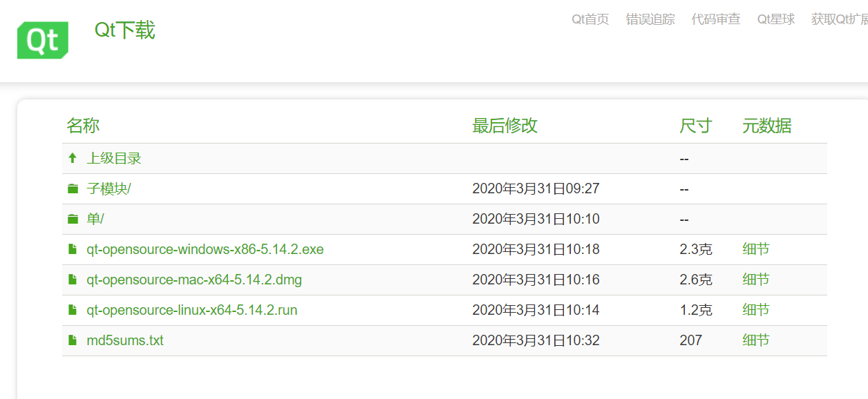Click the date 2020年3月31日10:10

click(536, 219)
